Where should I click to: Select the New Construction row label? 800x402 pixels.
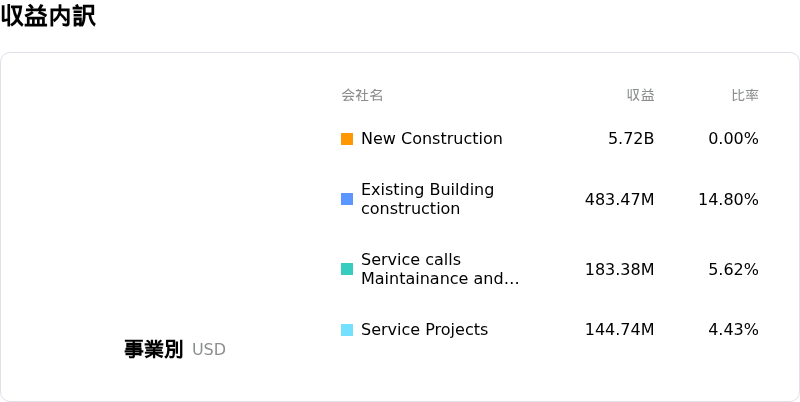click(432, 139)
